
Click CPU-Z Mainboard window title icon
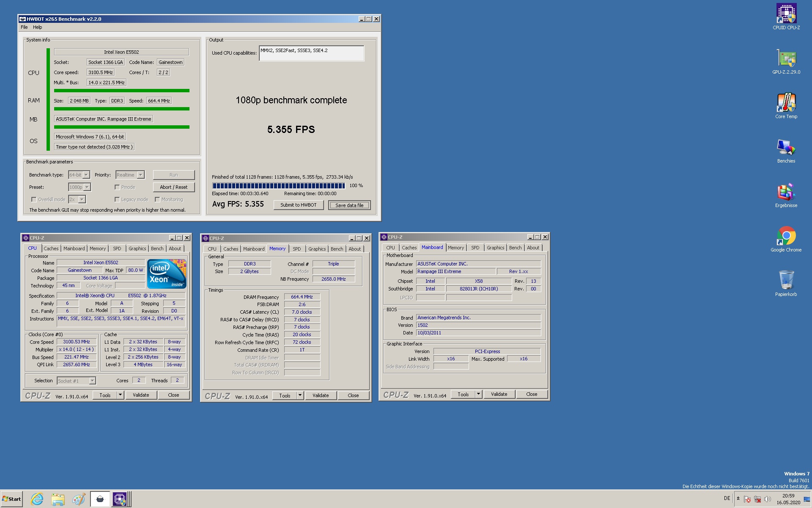pyautogui.click(x=384, y=237)
